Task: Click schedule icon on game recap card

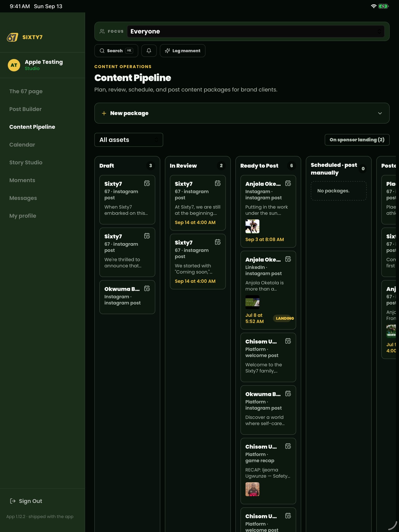Action: [x=288, y=446]
